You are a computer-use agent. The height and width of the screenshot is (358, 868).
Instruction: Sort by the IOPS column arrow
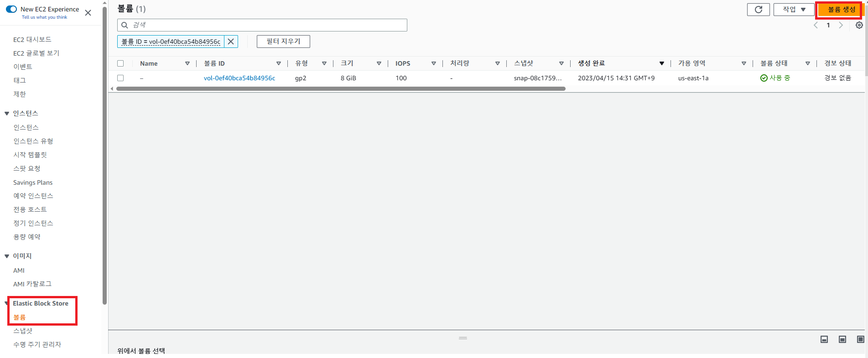pos(434,63)
